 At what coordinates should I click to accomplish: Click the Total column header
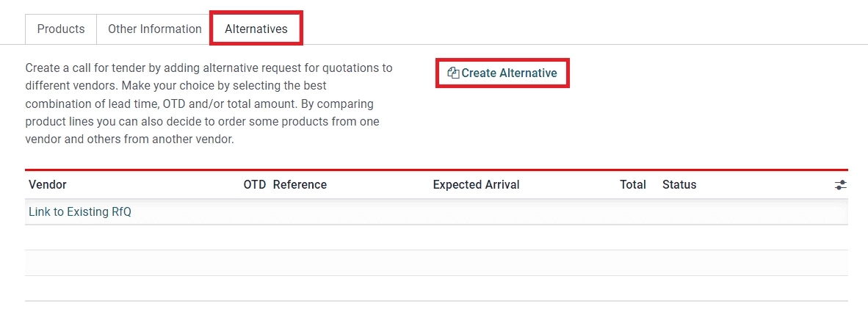632,185
